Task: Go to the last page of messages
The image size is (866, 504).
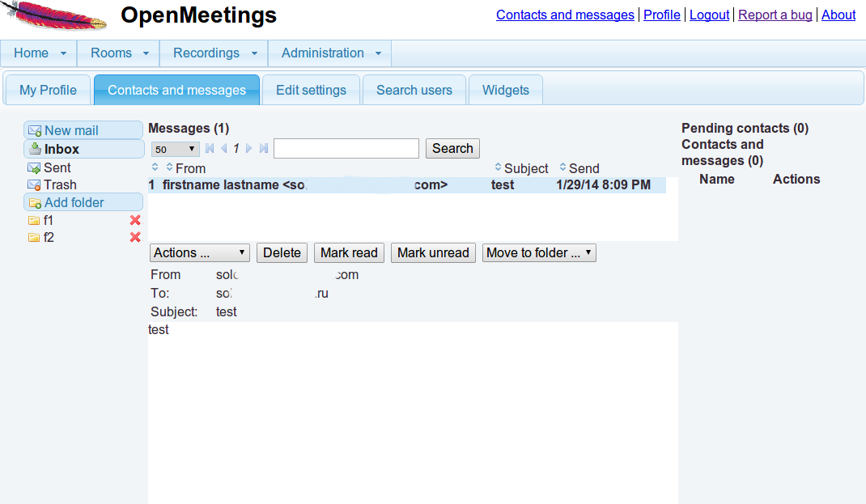Action: click(x=263, y=149)
